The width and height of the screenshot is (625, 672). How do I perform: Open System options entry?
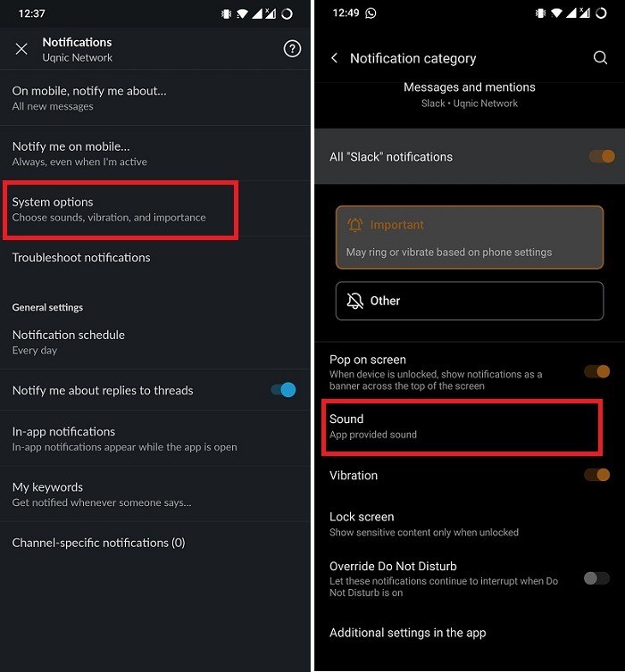pyautogui.click(x=121, y=210)
